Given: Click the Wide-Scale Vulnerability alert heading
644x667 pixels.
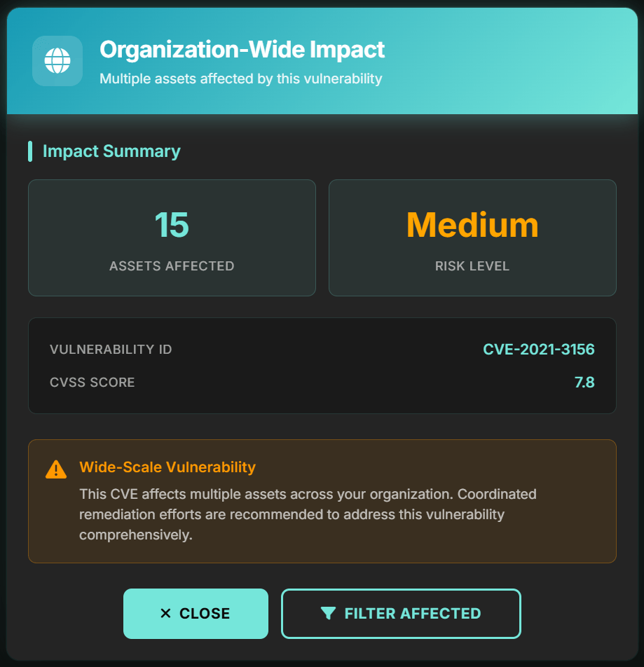Looking at the screenshot, I should pyautogui.click(x=167, y=467).
